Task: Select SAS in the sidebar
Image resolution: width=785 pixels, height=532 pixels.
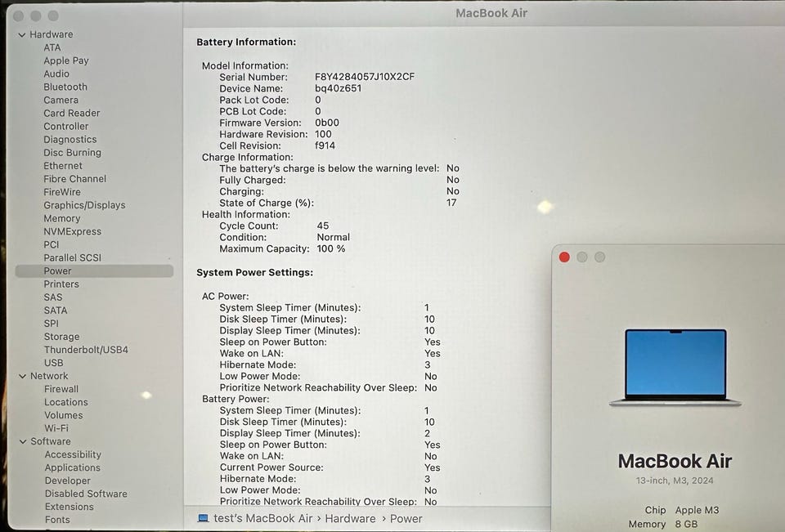Action: point(52,297)
